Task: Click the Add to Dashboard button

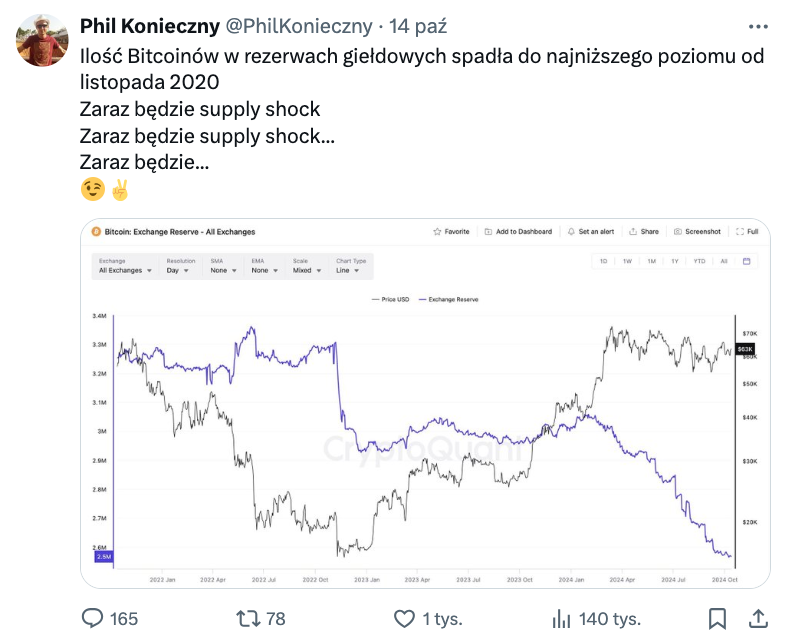Action: (518, 231)
